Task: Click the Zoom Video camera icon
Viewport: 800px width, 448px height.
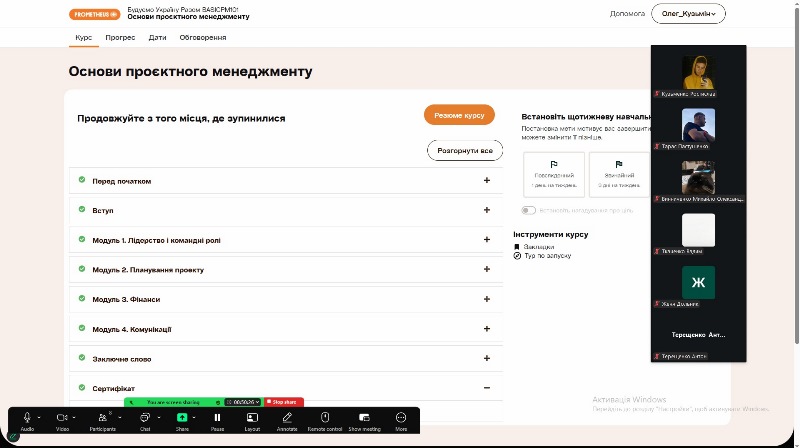Action: [x=62, y=417]
